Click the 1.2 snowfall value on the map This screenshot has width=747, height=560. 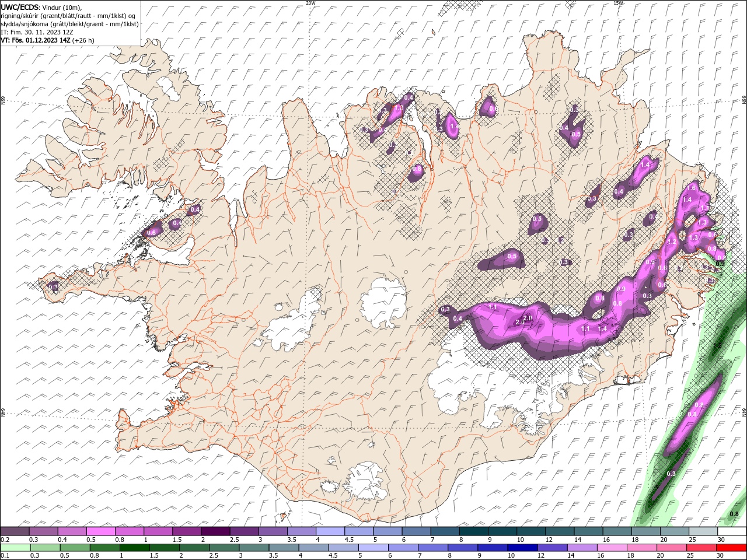[x=672, y=242]
